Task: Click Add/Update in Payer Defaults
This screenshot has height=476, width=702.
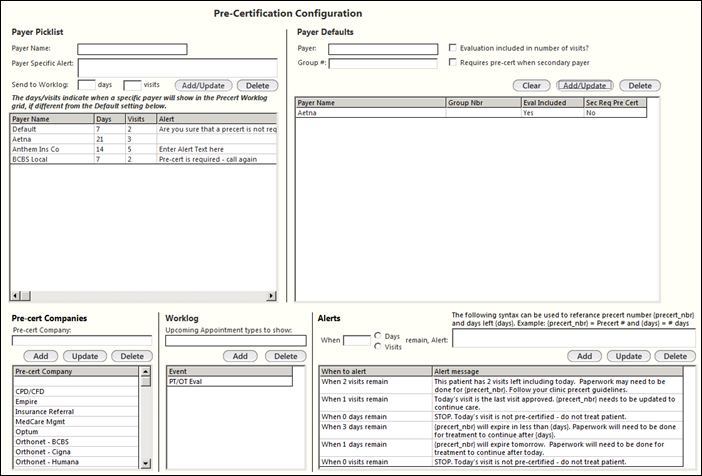Action: [x=584, y=86]
